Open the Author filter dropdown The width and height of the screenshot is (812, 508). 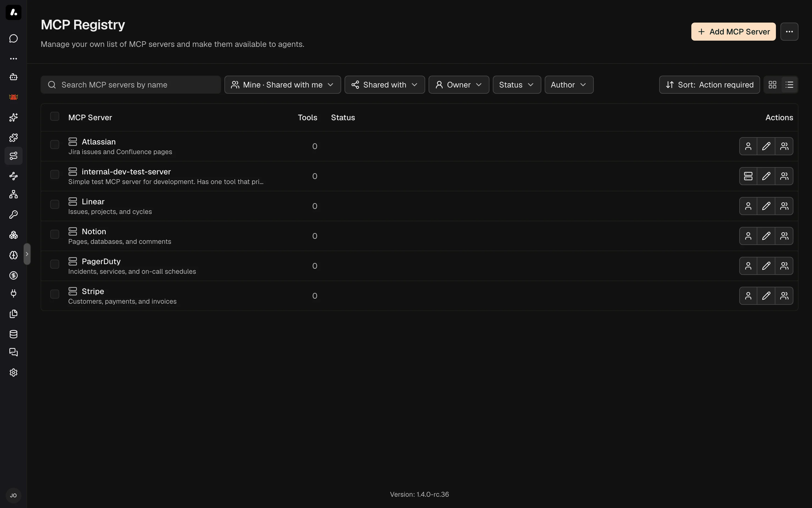(x=569, y=85)
